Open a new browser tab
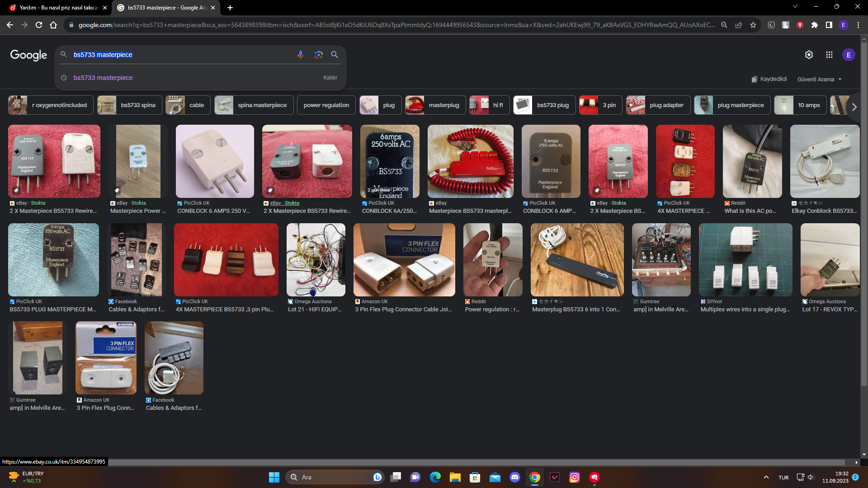868x488 pixels. [x=230, y=8]
